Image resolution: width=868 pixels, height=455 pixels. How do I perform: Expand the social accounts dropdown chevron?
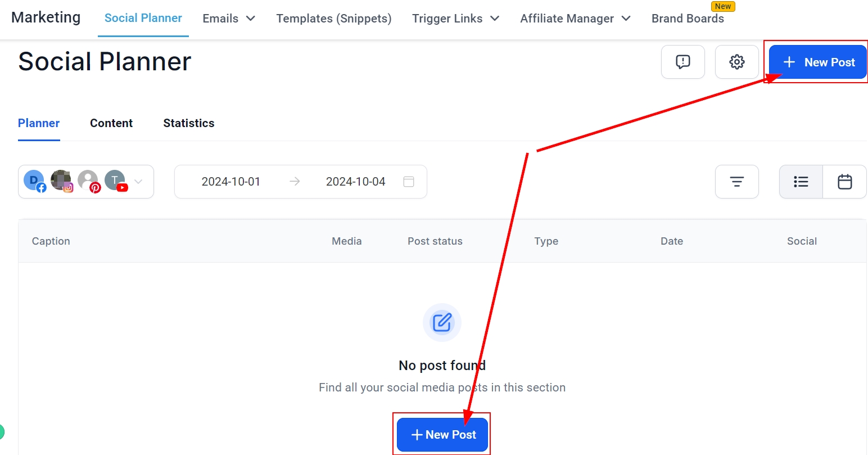138,182
